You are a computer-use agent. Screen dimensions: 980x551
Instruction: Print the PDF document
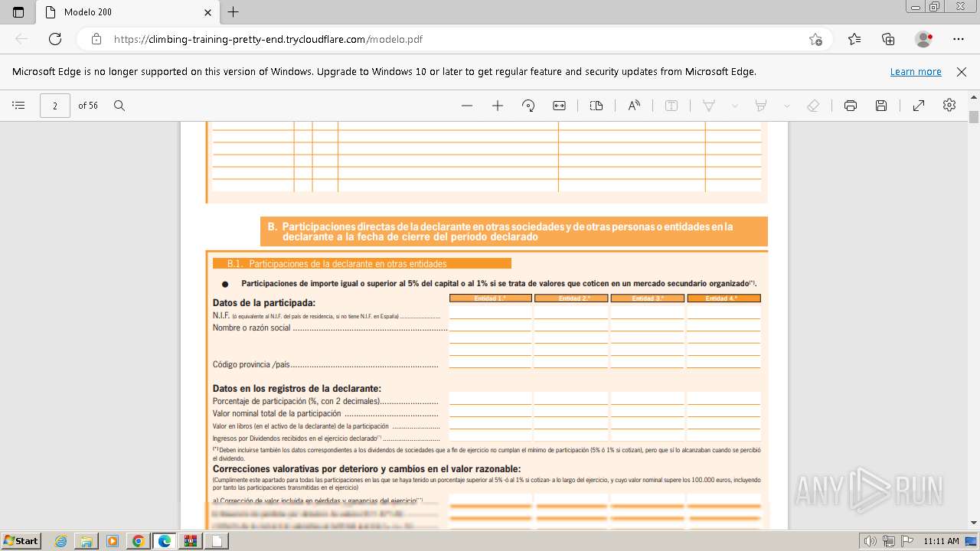(851, 106)
